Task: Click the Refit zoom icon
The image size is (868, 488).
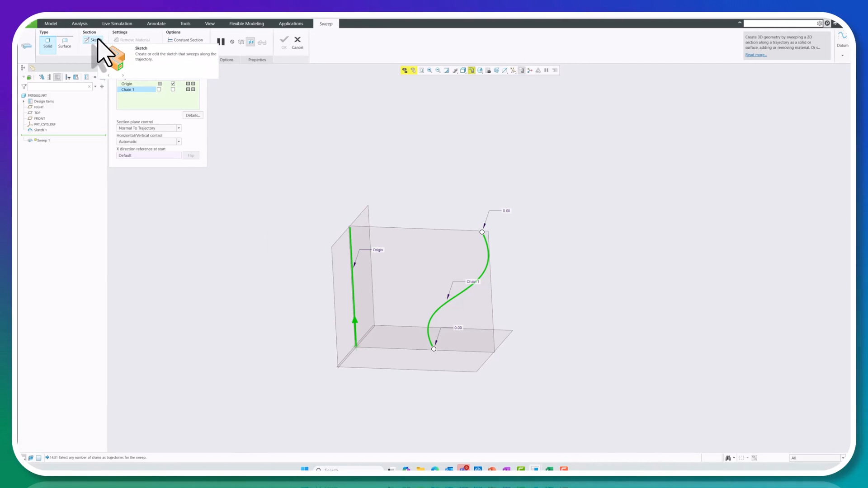Action: (x=421, y=70)
